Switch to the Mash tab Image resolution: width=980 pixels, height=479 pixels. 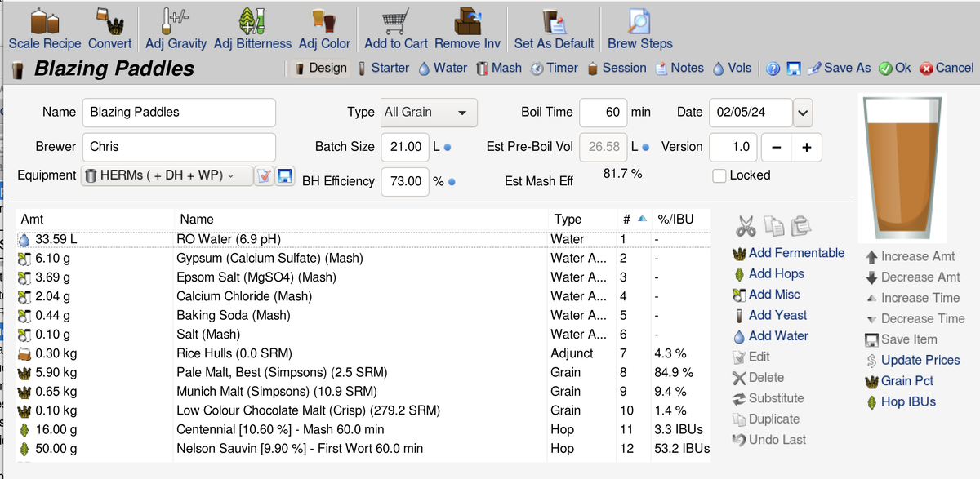point(498,69)
